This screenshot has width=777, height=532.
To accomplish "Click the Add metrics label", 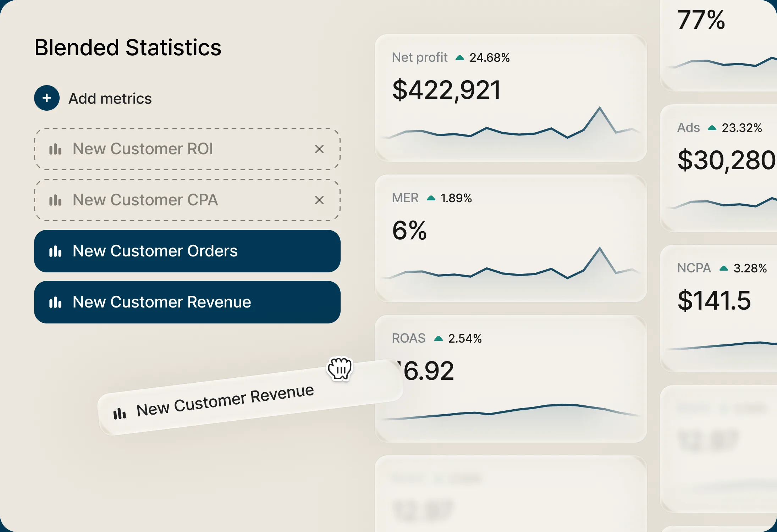I will pos(110,98).
